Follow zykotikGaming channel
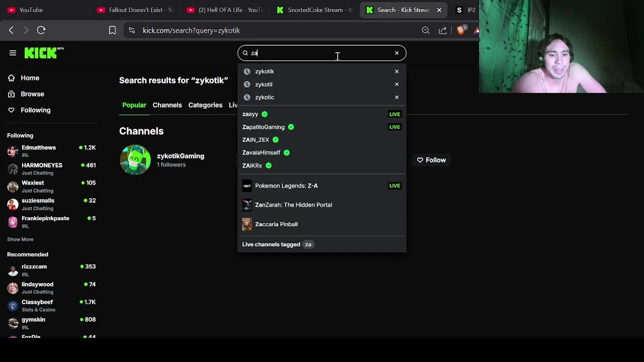This screenshot has height=362, width=644. pos(431,160)
